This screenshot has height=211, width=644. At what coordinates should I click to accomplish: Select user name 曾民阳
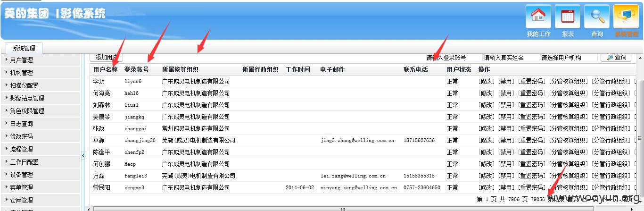102,187
